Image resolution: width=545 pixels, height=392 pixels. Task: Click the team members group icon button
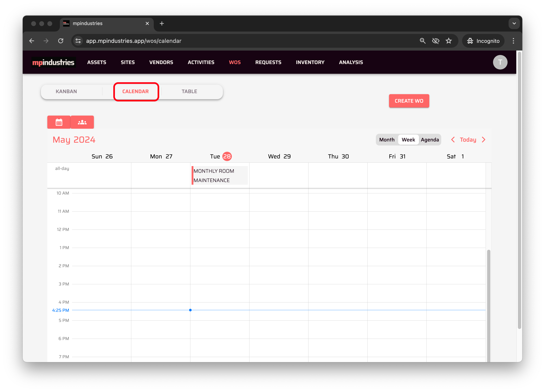82,122
